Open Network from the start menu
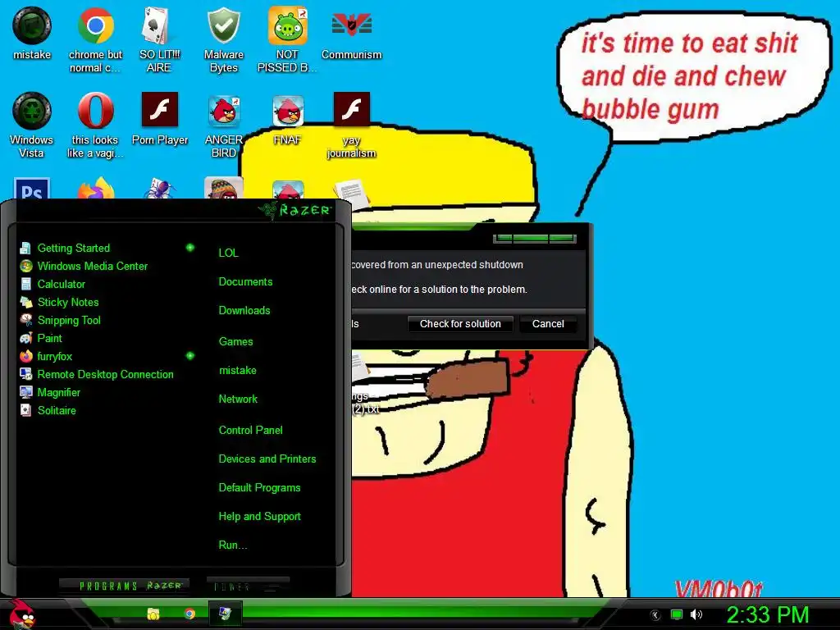 tap(238, 399)
